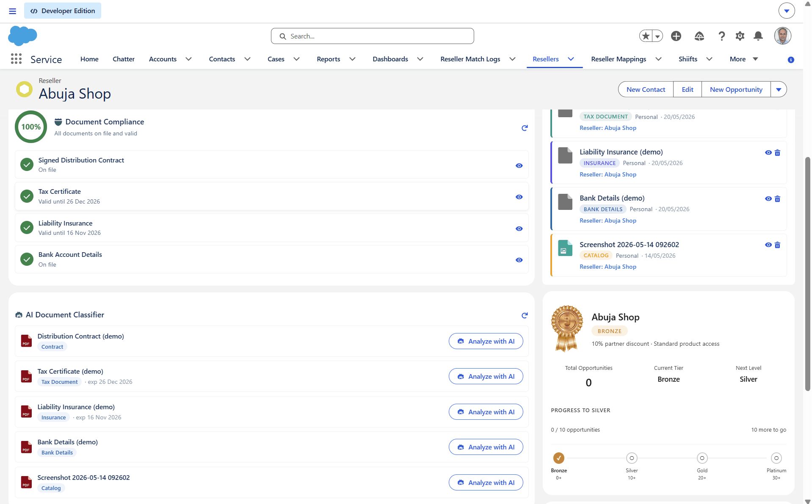This screenshot has width=812, height=504.
Task: View the Liability Insurance compliance document
Action: [x=519, y=229]
